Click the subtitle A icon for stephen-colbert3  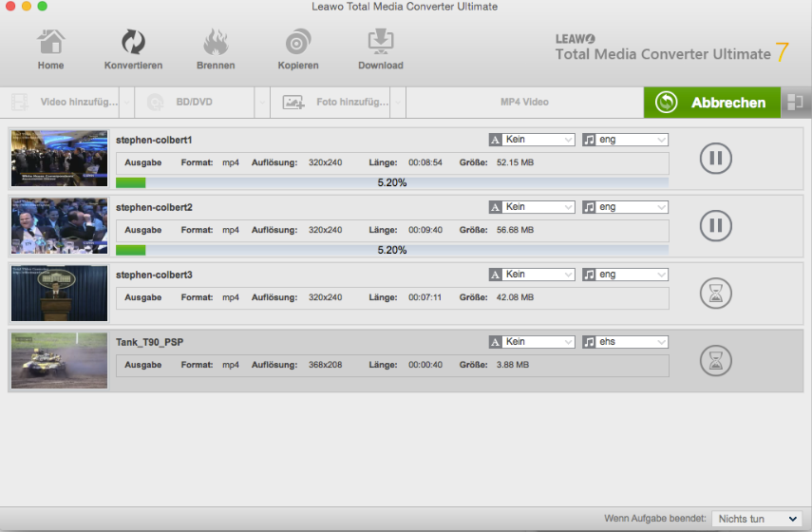[x=496, y=274]
